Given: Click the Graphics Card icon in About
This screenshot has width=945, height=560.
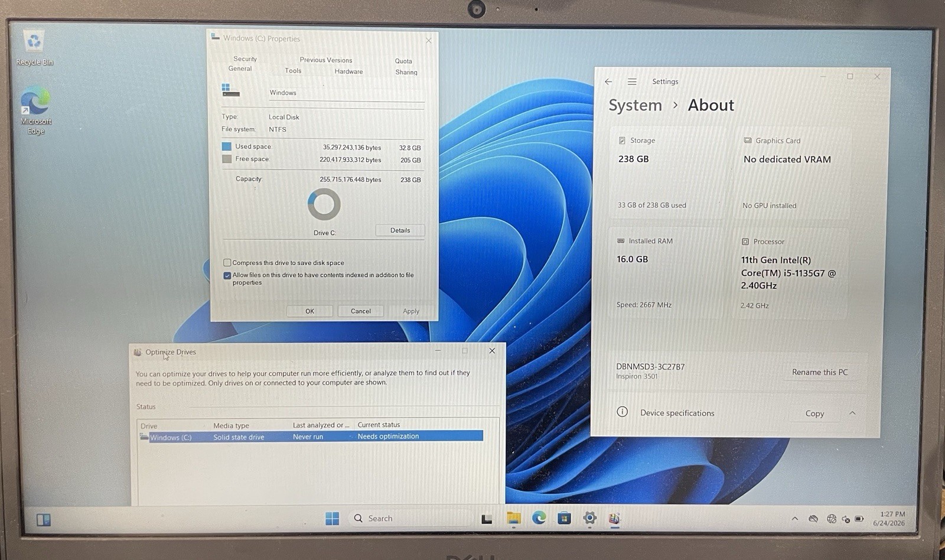Looking at the screenshot, I should pyautogui.click(x=748, y=141).
